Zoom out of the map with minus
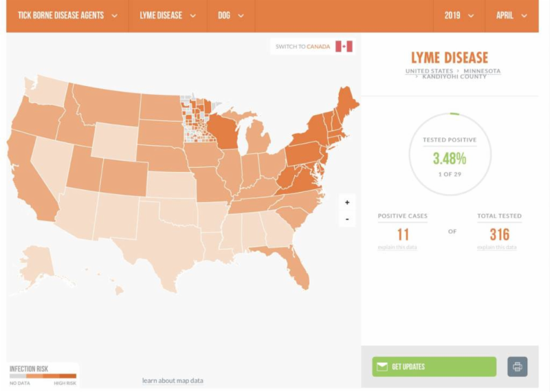The height and width of the screenshot is (392, 550). point(347,219)
